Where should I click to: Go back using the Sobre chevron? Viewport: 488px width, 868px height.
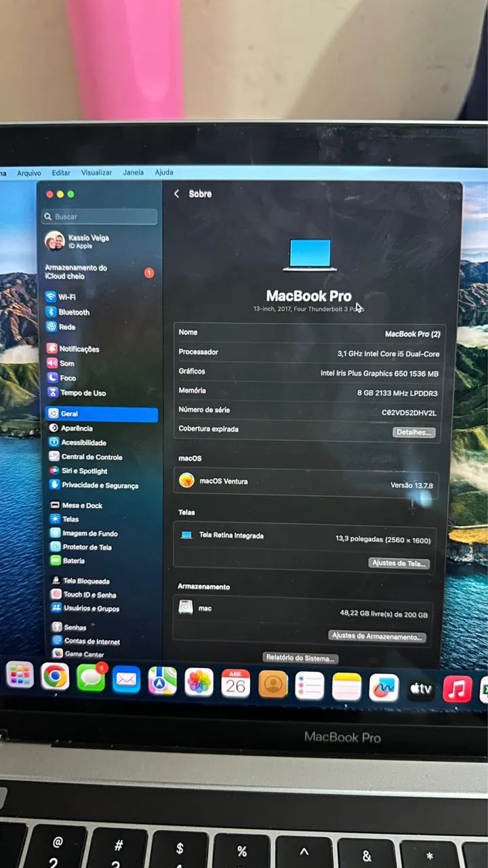point(176,194)
